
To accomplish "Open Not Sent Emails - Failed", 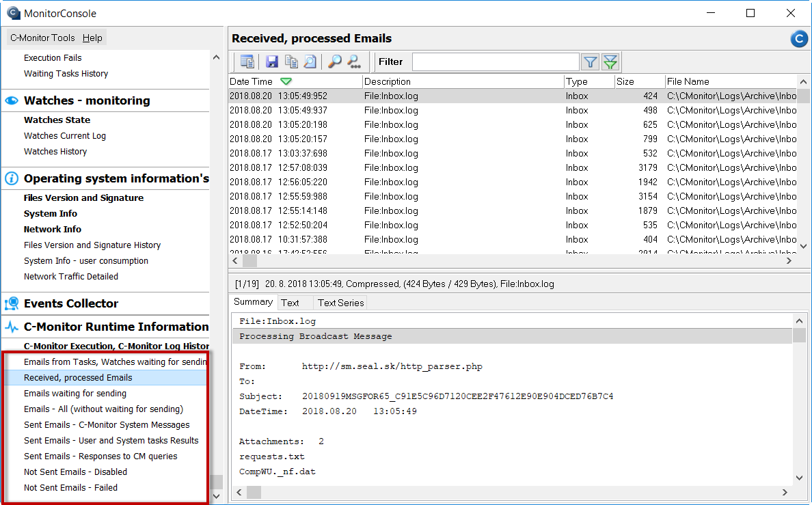I will (x=70, y=488).
